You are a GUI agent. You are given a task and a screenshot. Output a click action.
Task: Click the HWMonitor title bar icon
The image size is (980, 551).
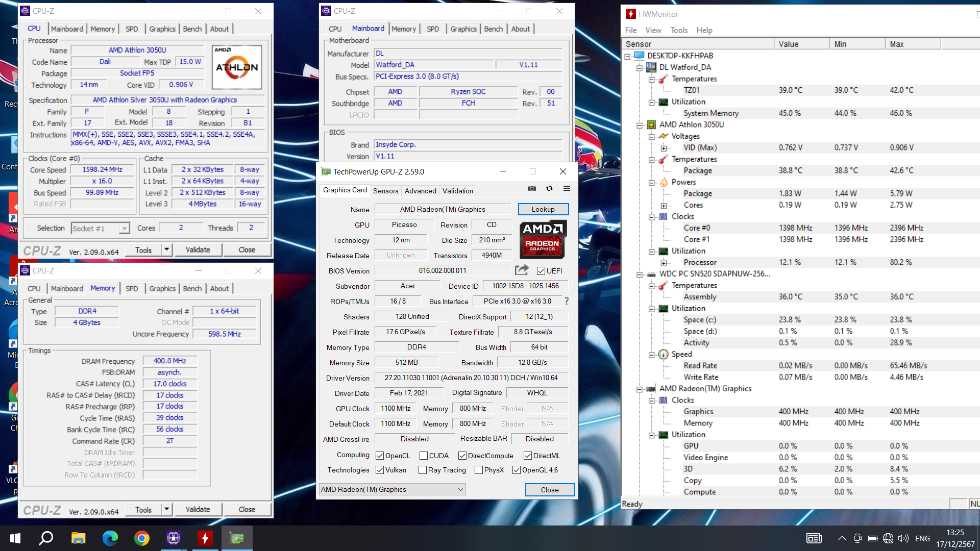[x=631, y=14]
